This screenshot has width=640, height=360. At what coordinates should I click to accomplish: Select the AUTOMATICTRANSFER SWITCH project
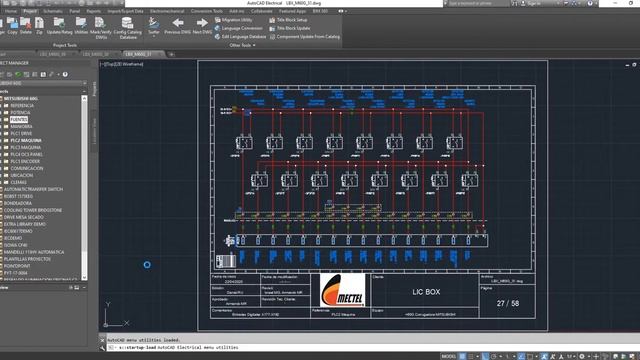(x=33, y=189)
